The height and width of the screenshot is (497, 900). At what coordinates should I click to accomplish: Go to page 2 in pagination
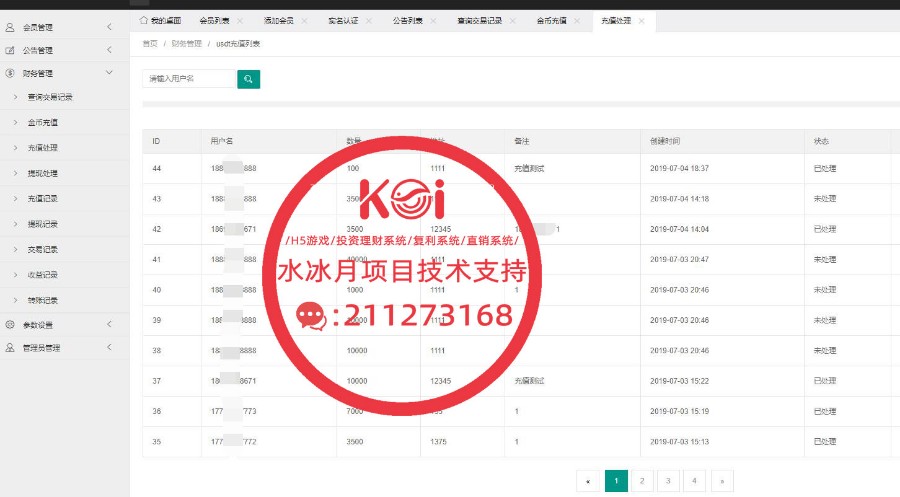pos(642,481)
